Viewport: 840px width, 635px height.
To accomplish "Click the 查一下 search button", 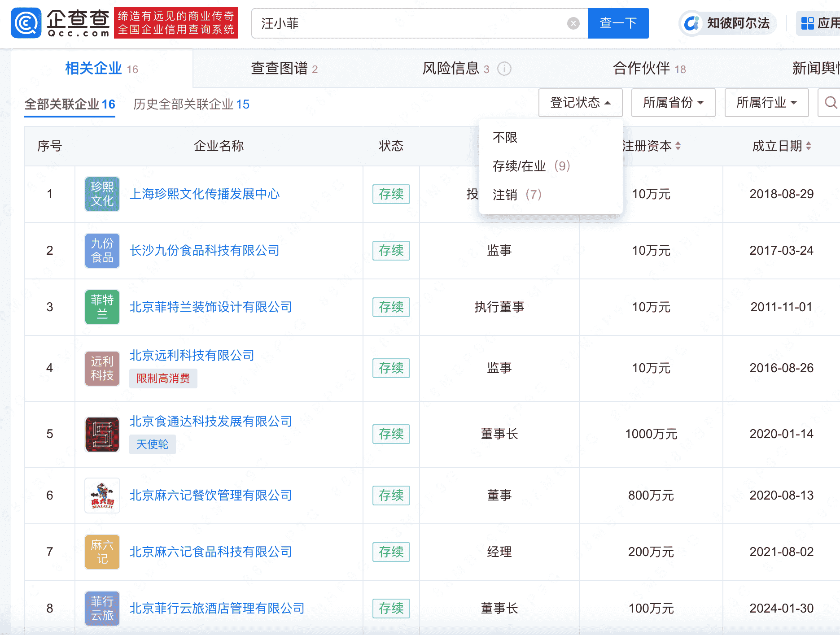I will click(x=618, y=23).
